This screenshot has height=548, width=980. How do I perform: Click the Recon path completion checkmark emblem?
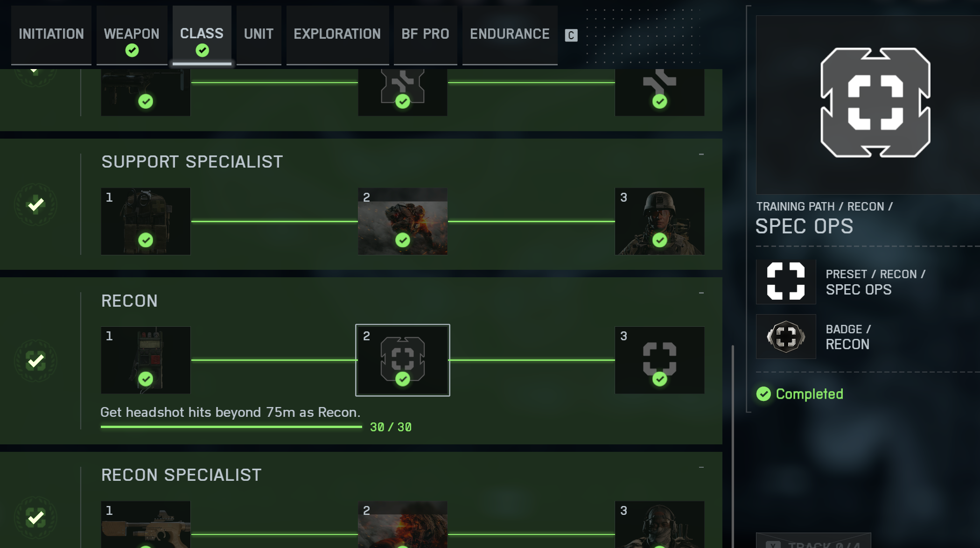point(35,361)
